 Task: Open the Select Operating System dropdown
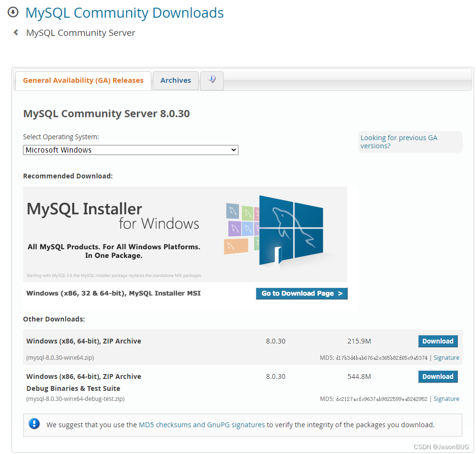click(131, 150)
